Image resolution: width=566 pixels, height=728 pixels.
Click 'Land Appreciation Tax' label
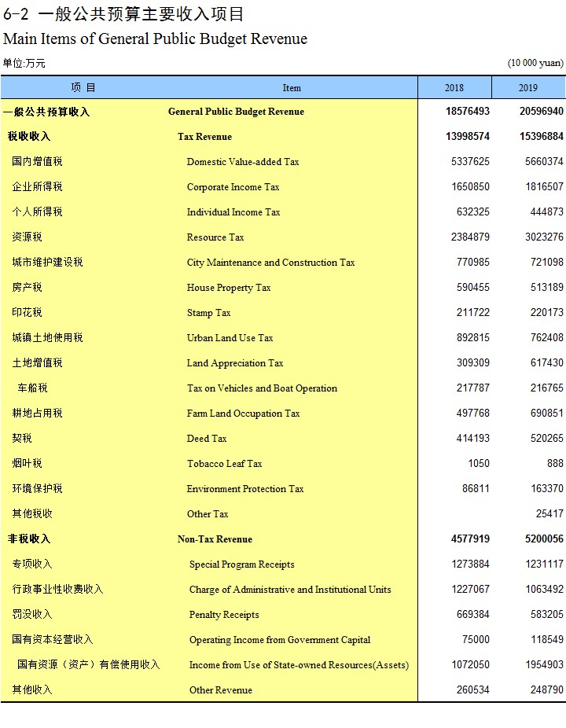click(x=235, y=363)
